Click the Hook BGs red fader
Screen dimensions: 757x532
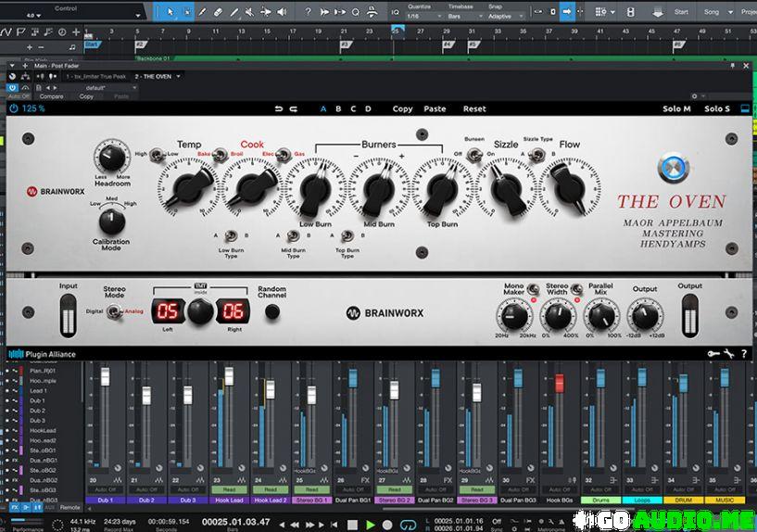pyautogui.click(x=559, y=384)
